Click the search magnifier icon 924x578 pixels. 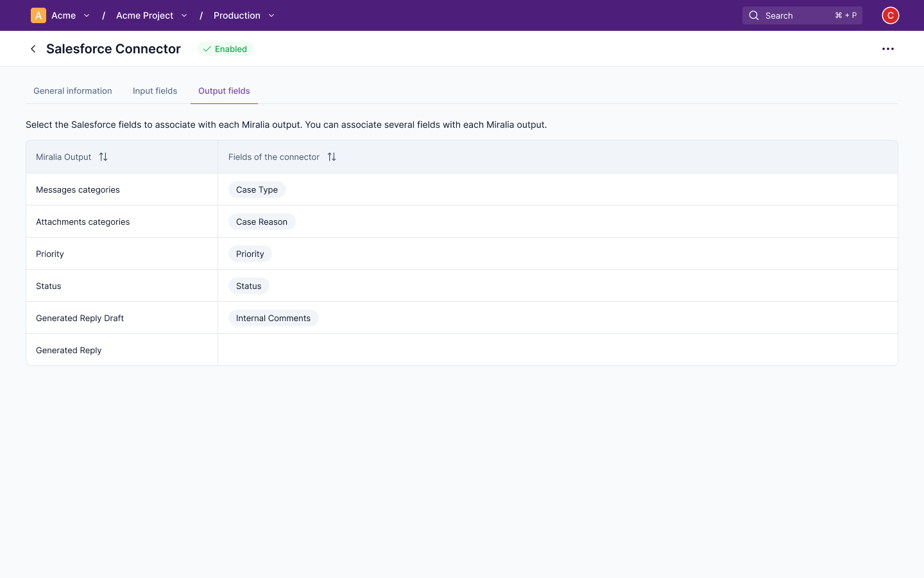(754, 15)
